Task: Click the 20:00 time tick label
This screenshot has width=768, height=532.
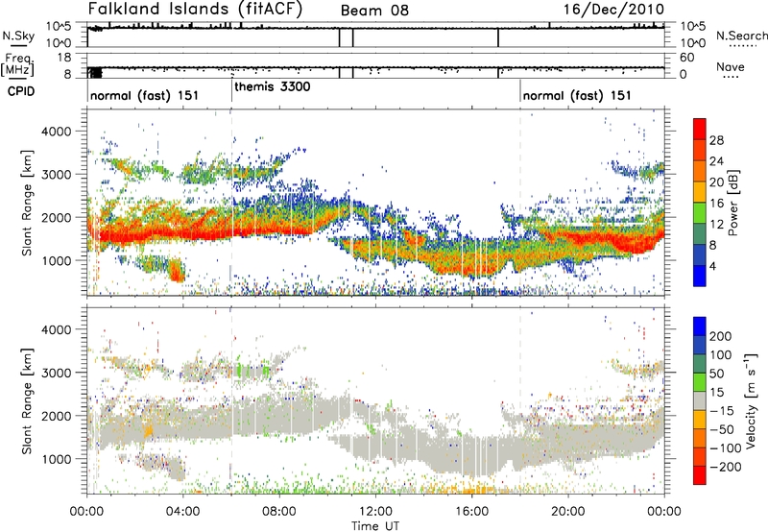Action: click(x=568, y=512)
